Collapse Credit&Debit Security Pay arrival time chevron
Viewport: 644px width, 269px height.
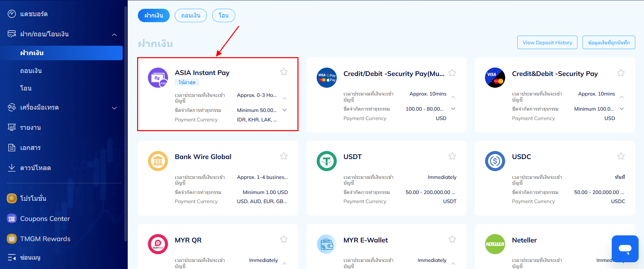coord(622,97)
